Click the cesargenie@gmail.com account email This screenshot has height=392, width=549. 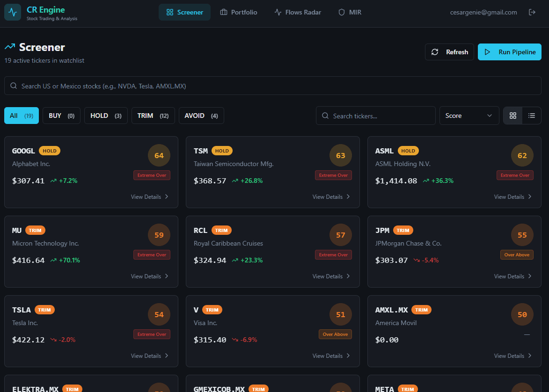click(483, 12)
